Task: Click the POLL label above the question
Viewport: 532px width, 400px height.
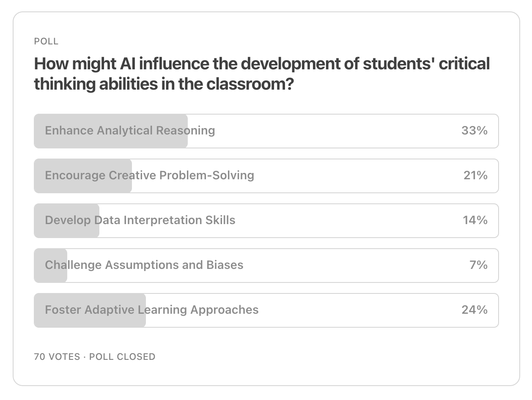Action: click(46, 41)
